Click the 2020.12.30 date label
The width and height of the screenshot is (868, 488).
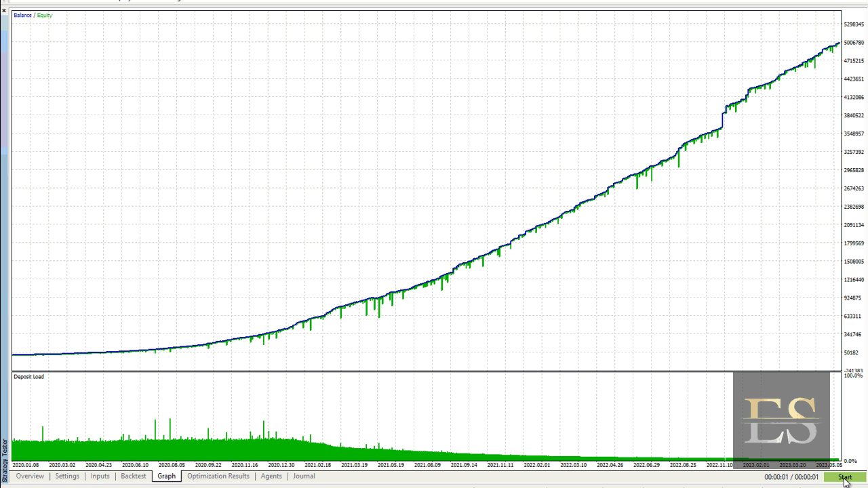tap(281, 466)
